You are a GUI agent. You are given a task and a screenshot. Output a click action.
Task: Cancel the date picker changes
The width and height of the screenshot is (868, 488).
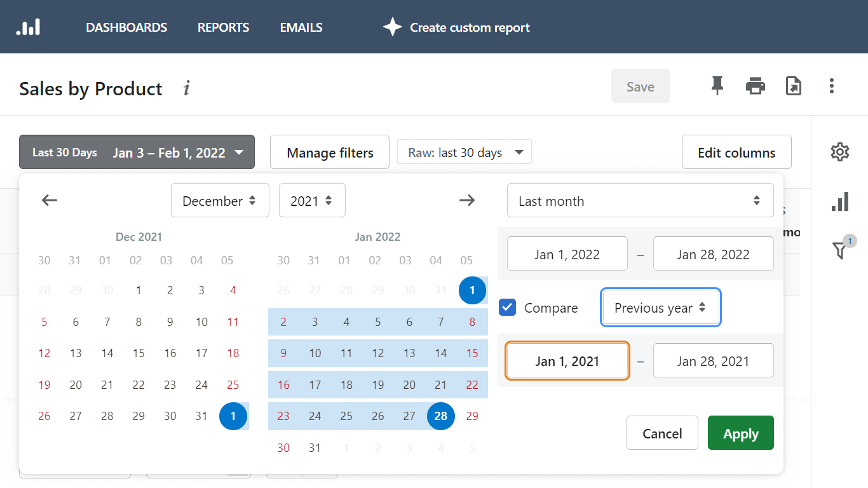tap(662, 433)
